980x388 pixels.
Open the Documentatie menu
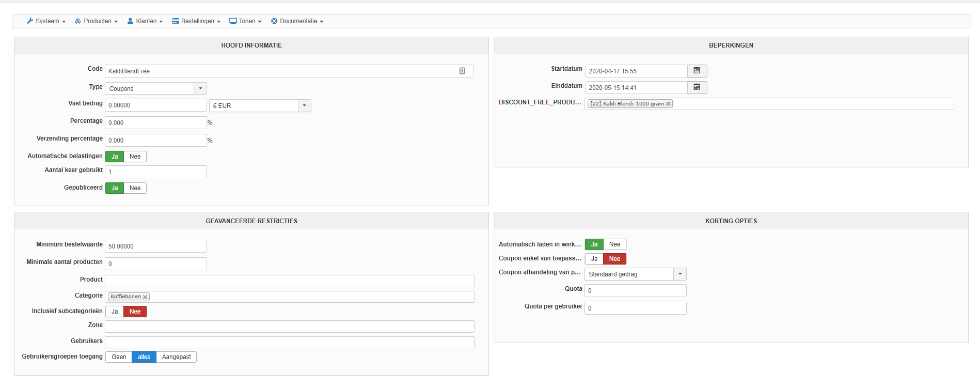298,21
